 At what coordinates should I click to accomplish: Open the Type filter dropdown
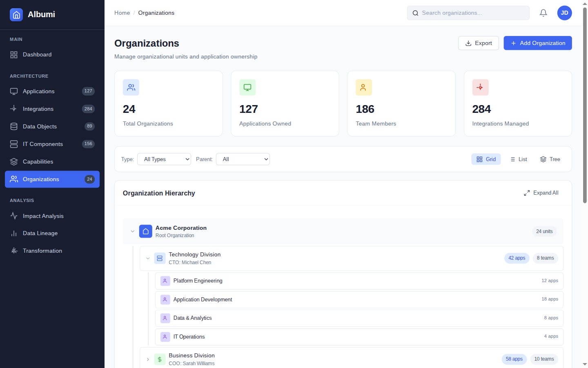coord(164,159)
